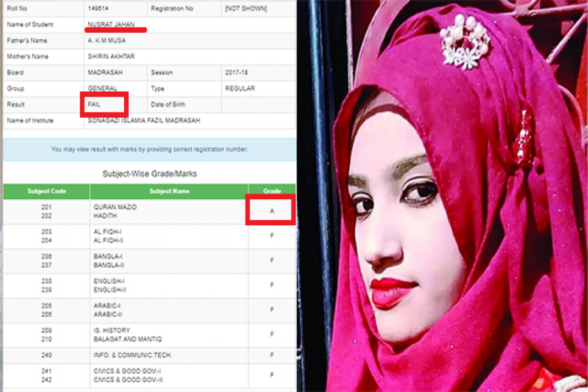Click the boxed grade A cell
Screen dimensions: 588x392
[272, 211]
